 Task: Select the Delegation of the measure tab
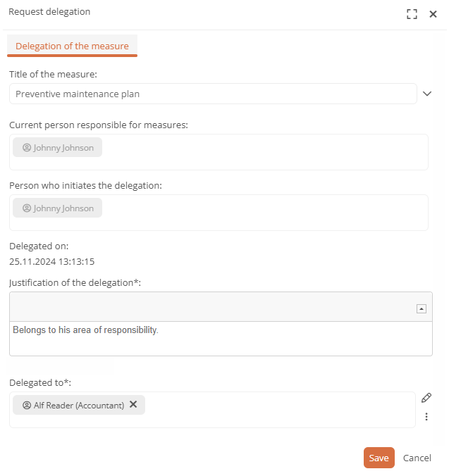72,46
